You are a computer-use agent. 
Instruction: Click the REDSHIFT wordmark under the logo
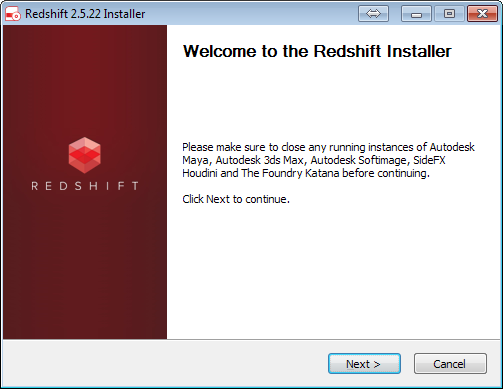85,186
